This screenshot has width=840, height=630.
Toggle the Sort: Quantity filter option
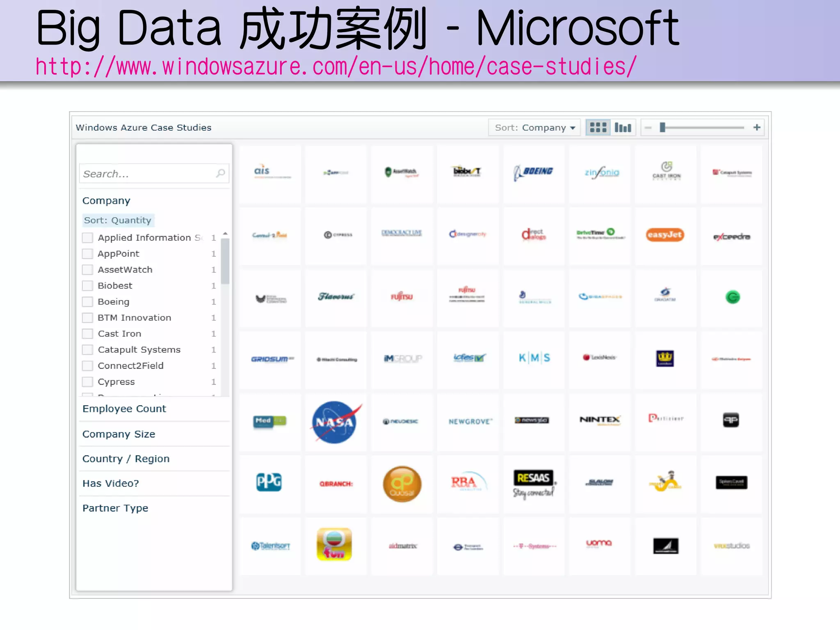(x=118, y=220)
